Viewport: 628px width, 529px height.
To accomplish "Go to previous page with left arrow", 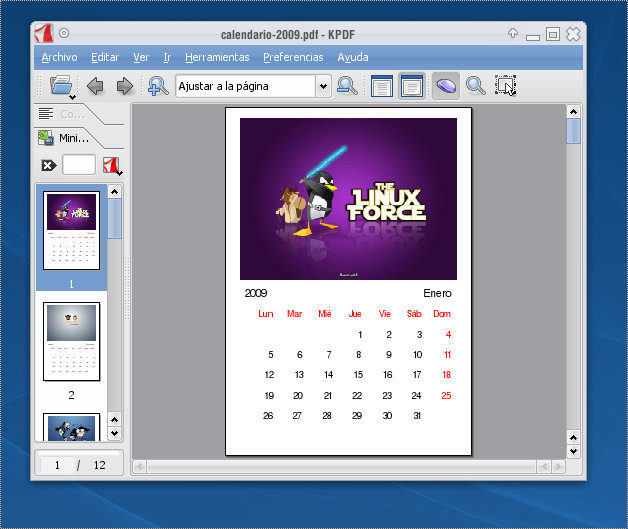I will pos(95,86).
